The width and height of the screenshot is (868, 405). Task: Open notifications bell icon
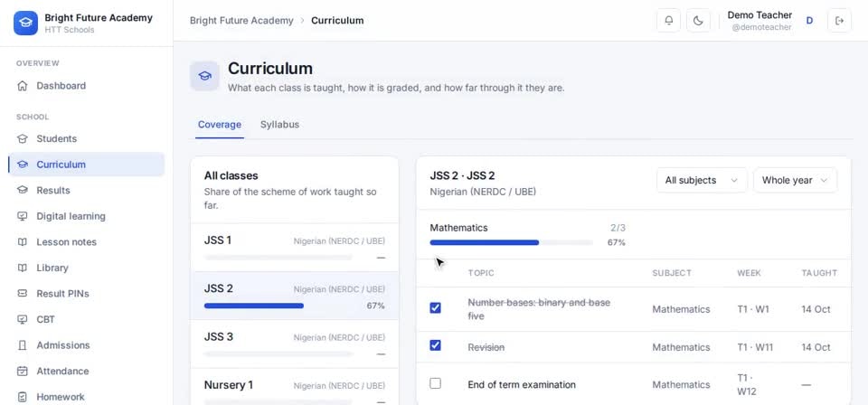click(669, 21)
